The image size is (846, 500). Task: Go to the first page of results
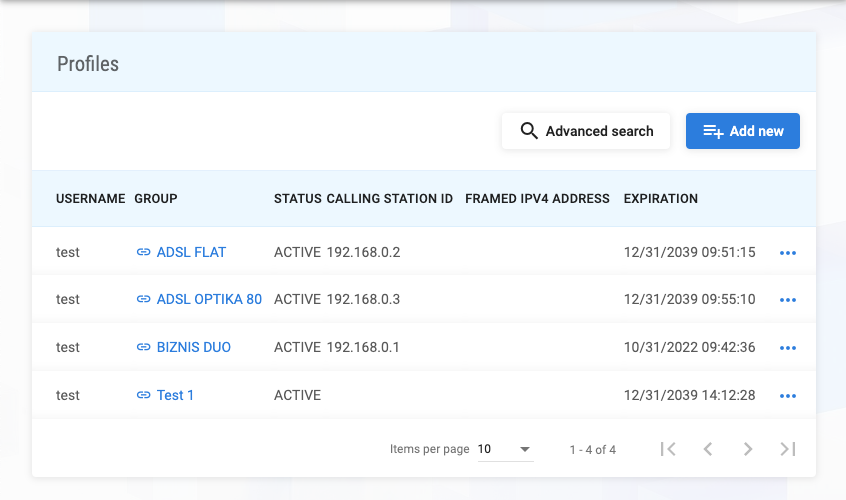(668, 449)
